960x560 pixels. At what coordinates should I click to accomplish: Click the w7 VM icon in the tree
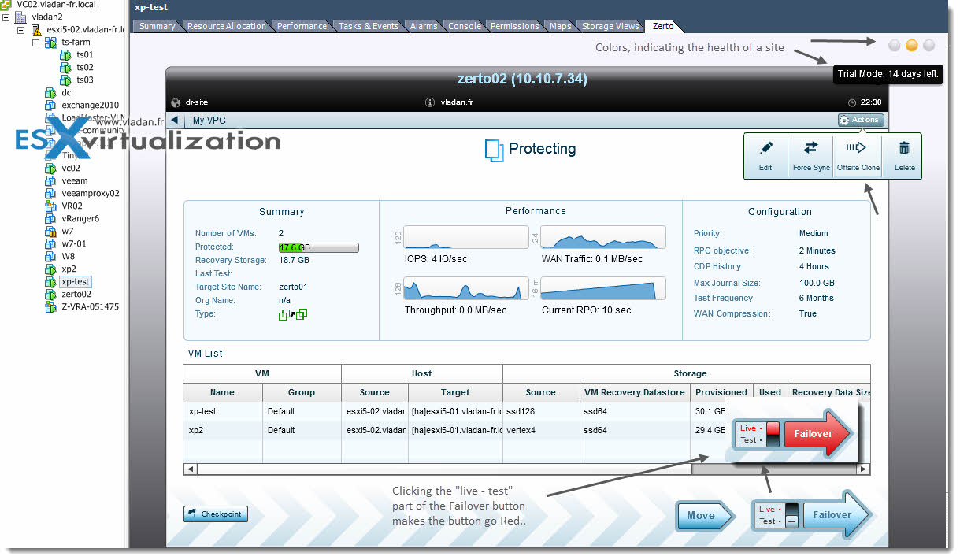(50, 232)
